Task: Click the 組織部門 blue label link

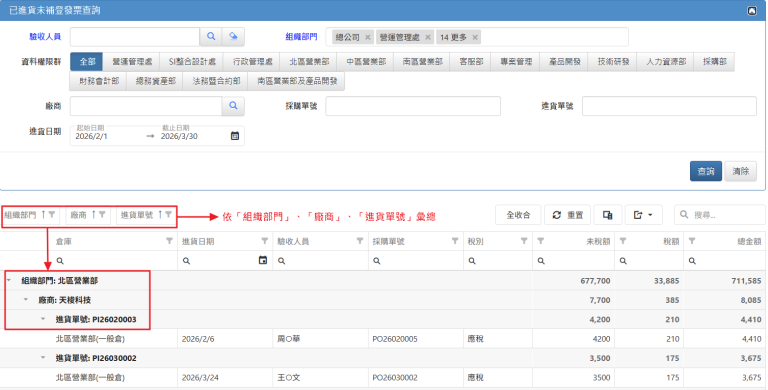Action: tap(301, 37)
